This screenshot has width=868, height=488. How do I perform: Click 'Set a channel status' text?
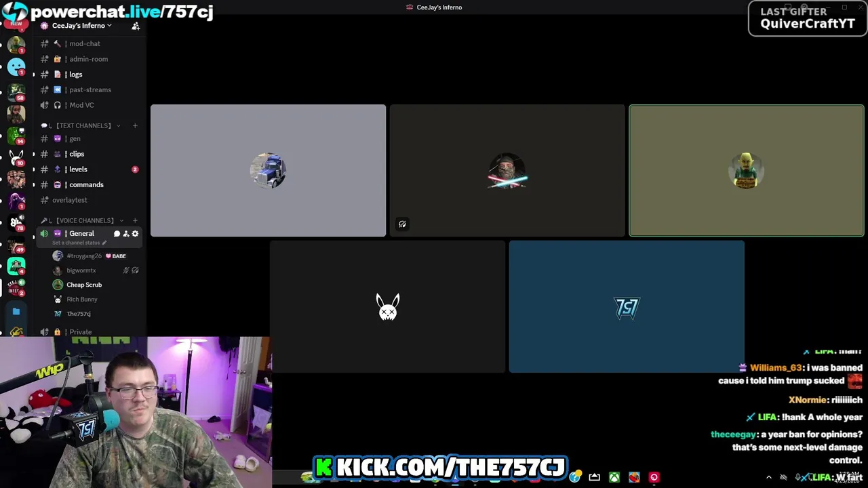pos(77,243)
